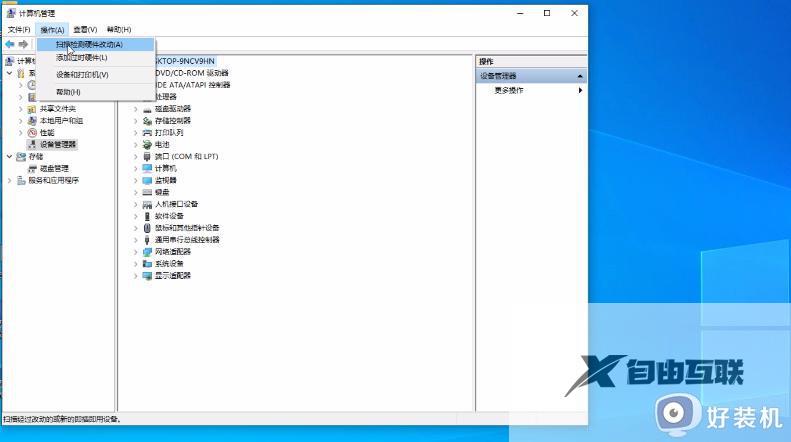Expand the 网络适配器 node arrow
Viewport: 791px width, 442px height.
(x=135, y=252)
